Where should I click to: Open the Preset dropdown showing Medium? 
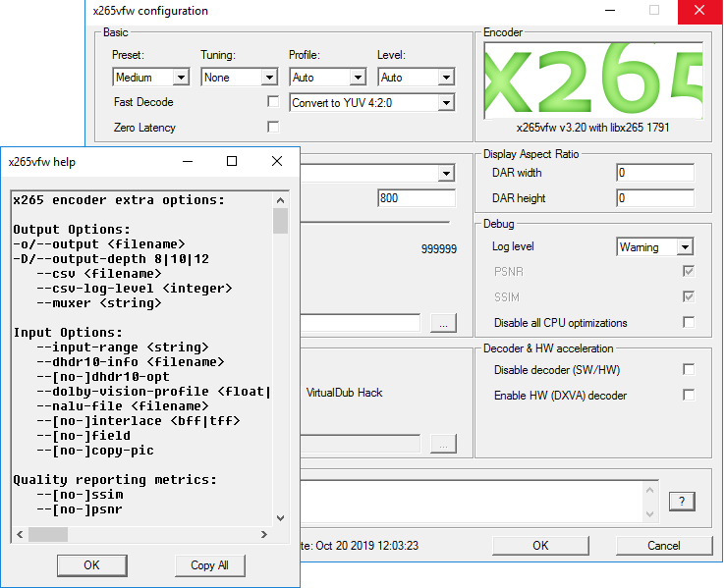pos(151,77)
